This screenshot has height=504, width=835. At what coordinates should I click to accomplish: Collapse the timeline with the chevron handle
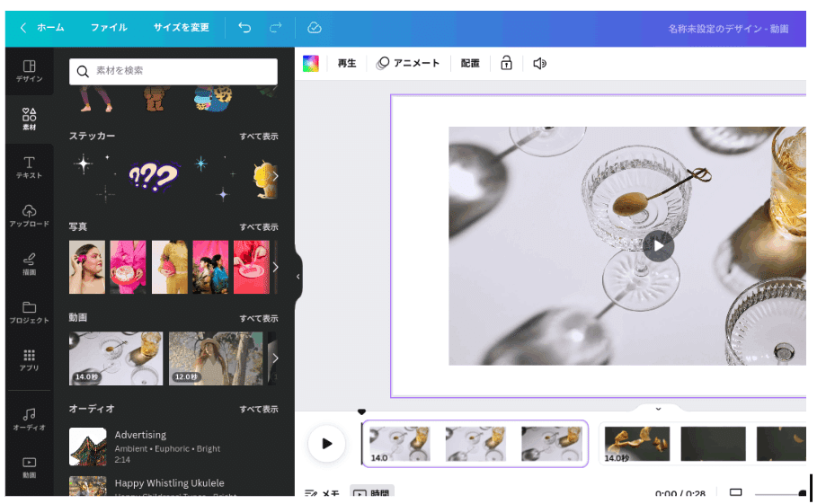(x=658, y=409)
